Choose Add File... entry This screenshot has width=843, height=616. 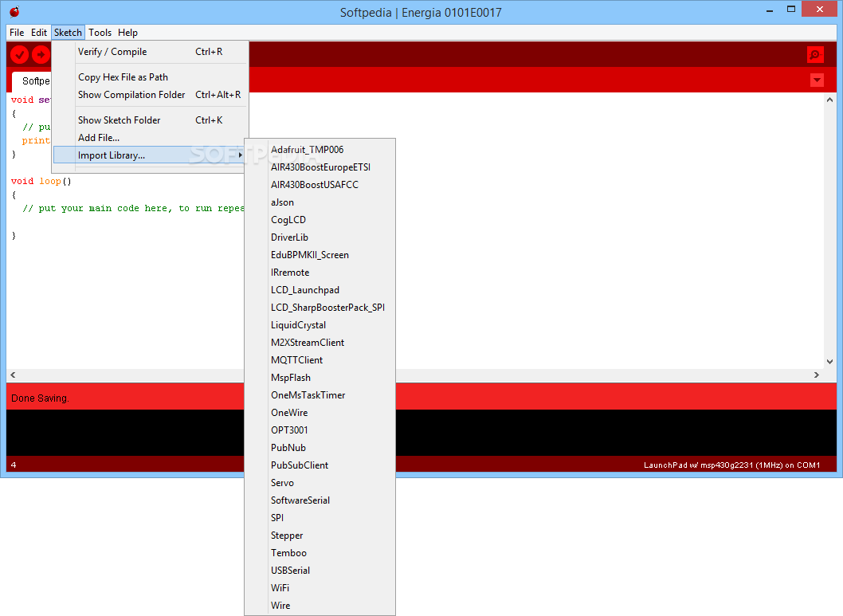(x=150, y=138)
